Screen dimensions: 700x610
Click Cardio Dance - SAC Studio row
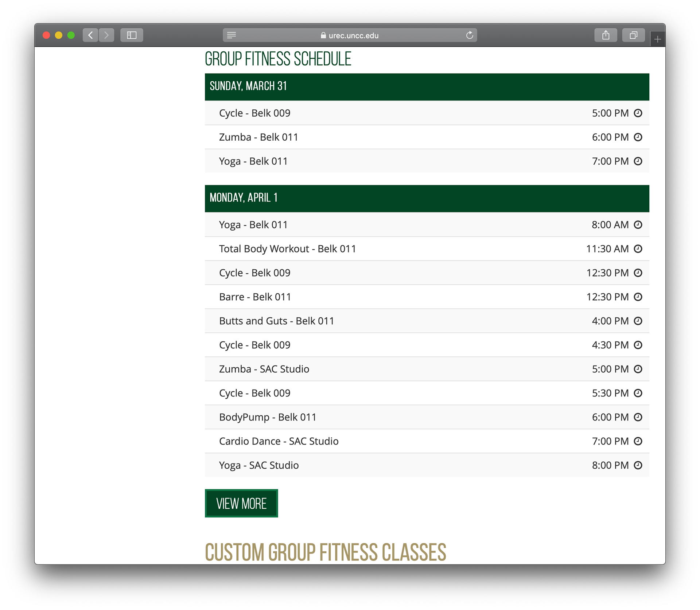pyautogui.click(x=279, y=441)
